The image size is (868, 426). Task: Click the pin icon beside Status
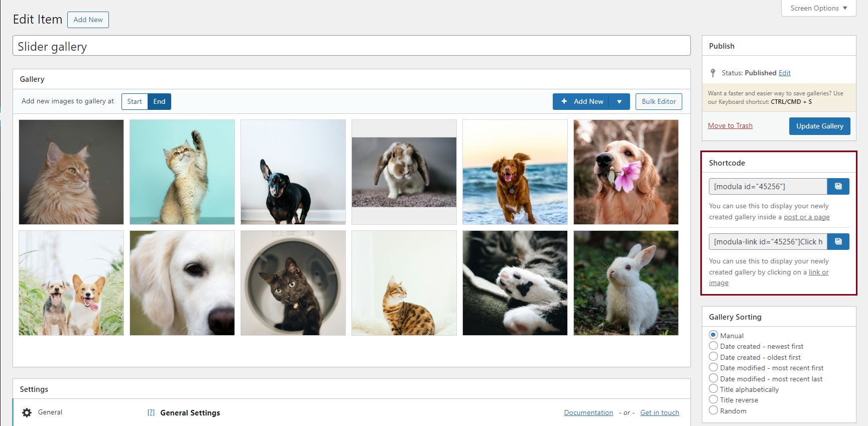pyautogui.click(x=713, y=73)
